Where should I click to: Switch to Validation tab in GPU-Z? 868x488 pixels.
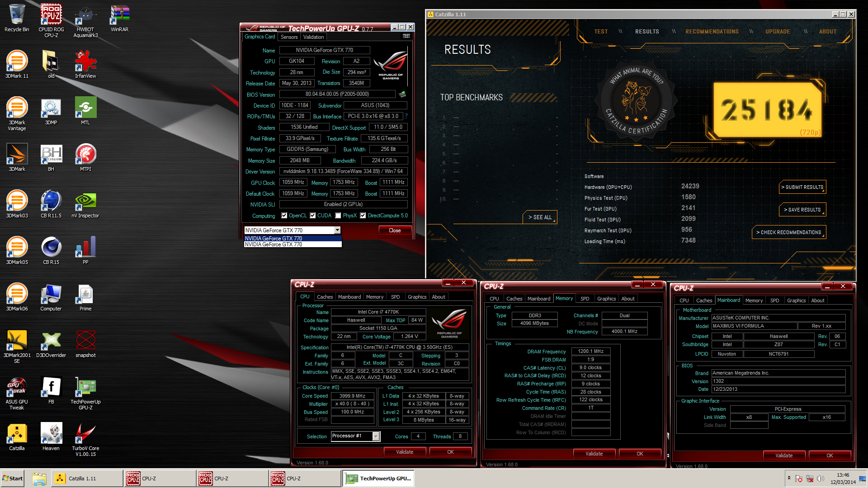(x=313, y=37)
